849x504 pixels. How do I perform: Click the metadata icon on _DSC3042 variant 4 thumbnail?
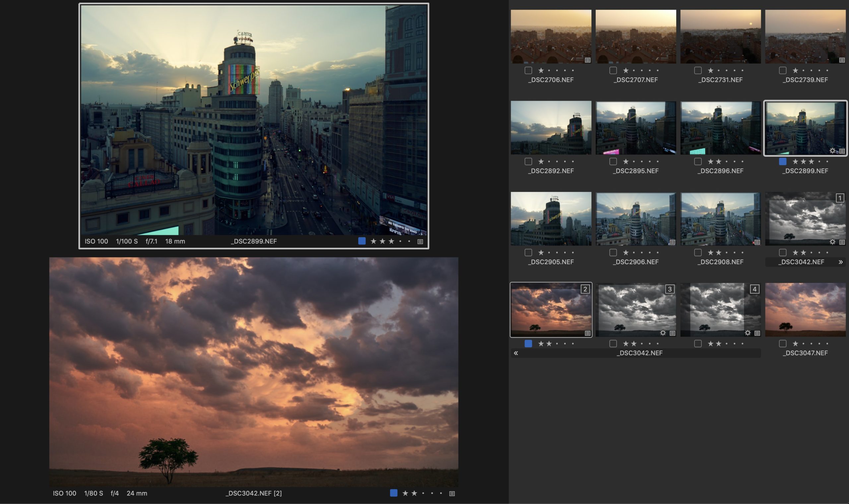tap(757, 333)
